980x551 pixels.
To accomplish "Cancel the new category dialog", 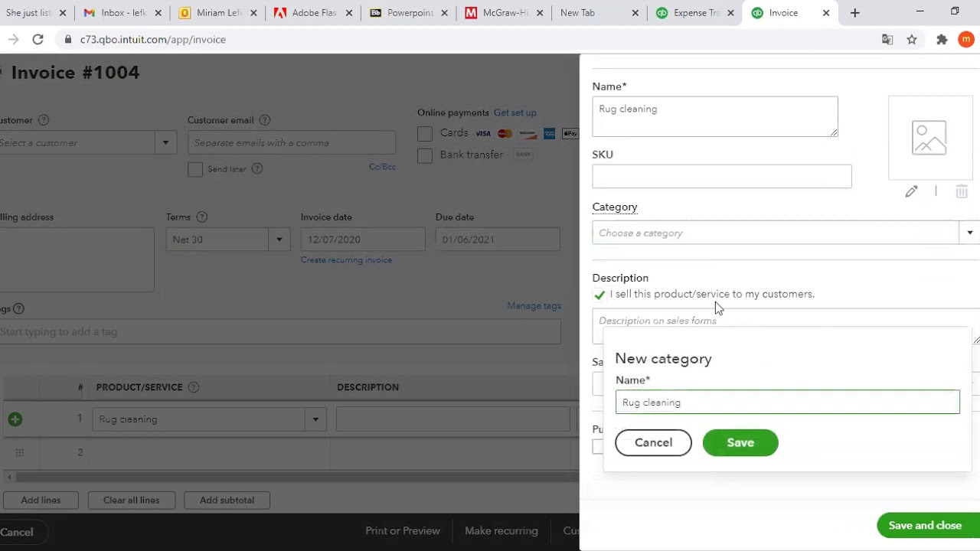I will pyautogui.click(x=653, y=442).
